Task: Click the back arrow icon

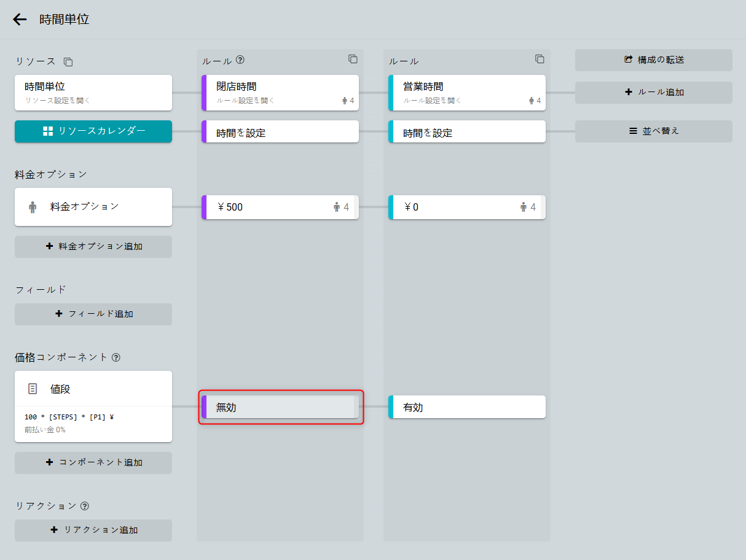Action: click(x=20, y=20)
